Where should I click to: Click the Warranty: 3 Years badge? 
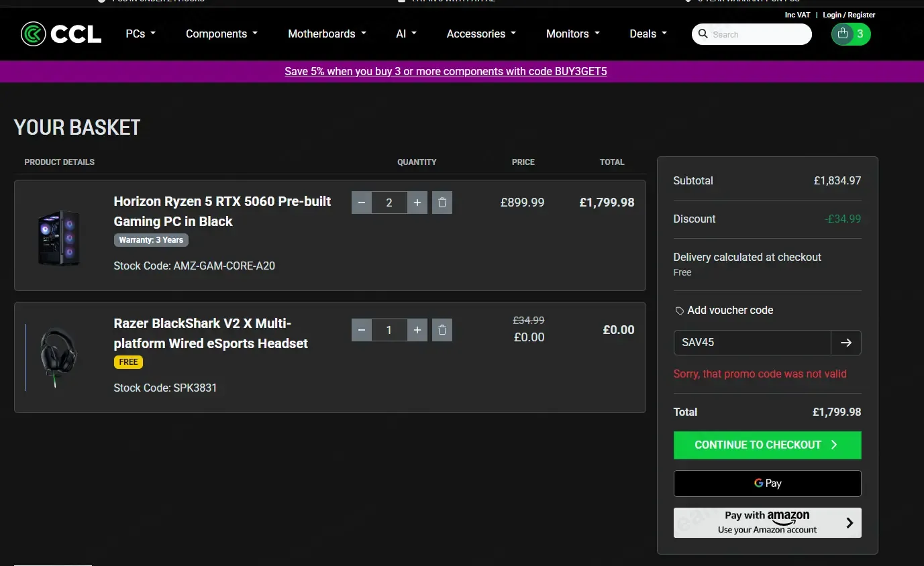(x=151, y=240)
